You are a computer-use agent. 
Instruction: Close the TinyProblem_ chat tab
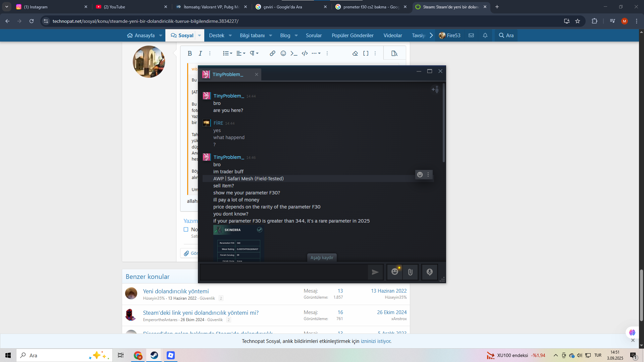pos(257,74)
